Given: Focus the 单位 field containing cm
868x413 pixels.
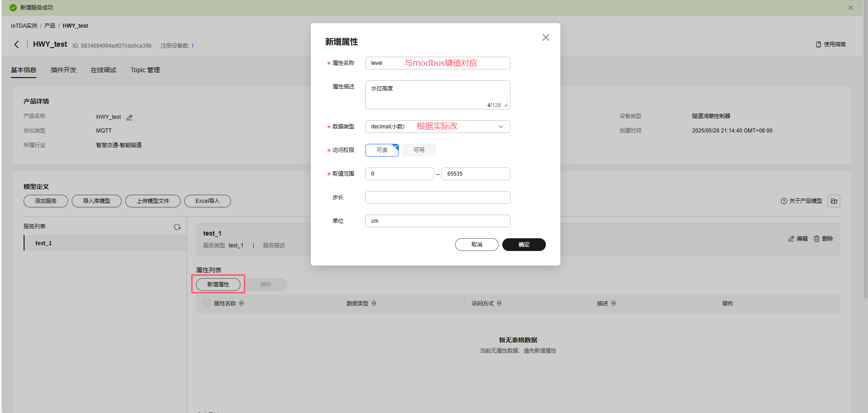Looking at the screenshot, I should (x=438, y=221).
